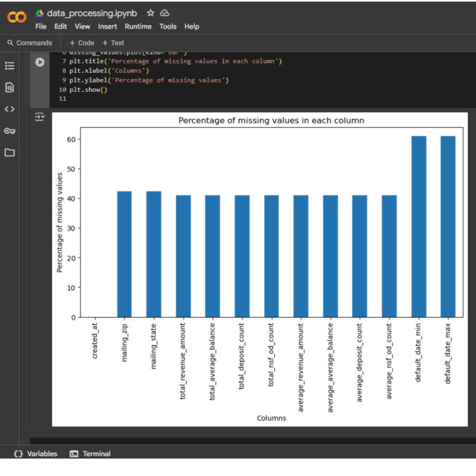Viewport: 476px width, 476px height.
Task: Click the total_deposit_count axis label
Action: pos(241,356)
